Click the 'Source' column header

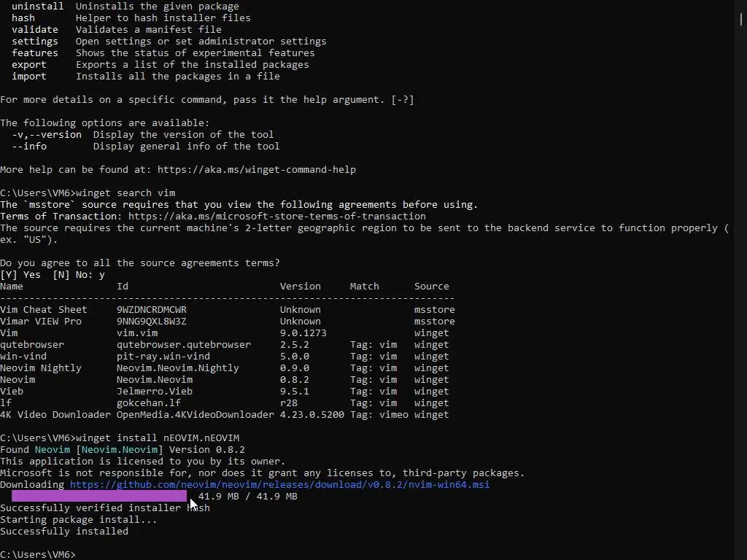coord(432,286)
